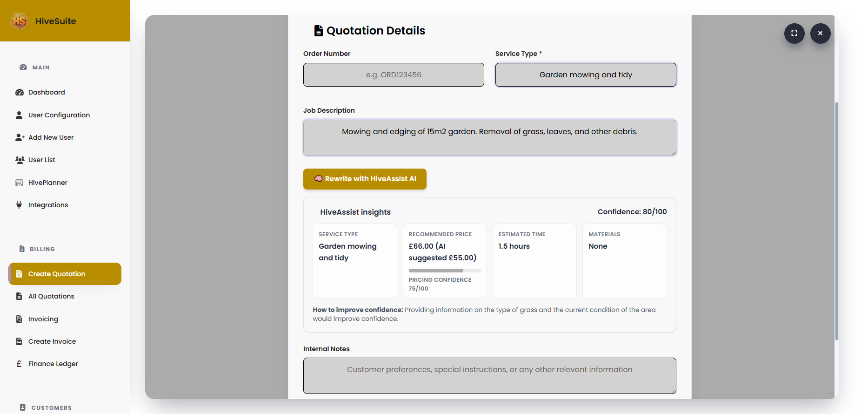Click the Dashboard gauge icon
Viewport: 868px width, 414px height.
tap(20, 92)
